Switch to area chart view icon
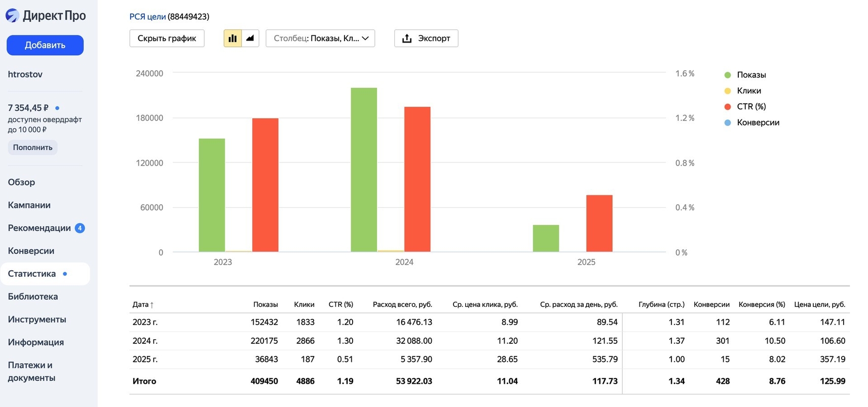868x407 pixels. point(250,38)
